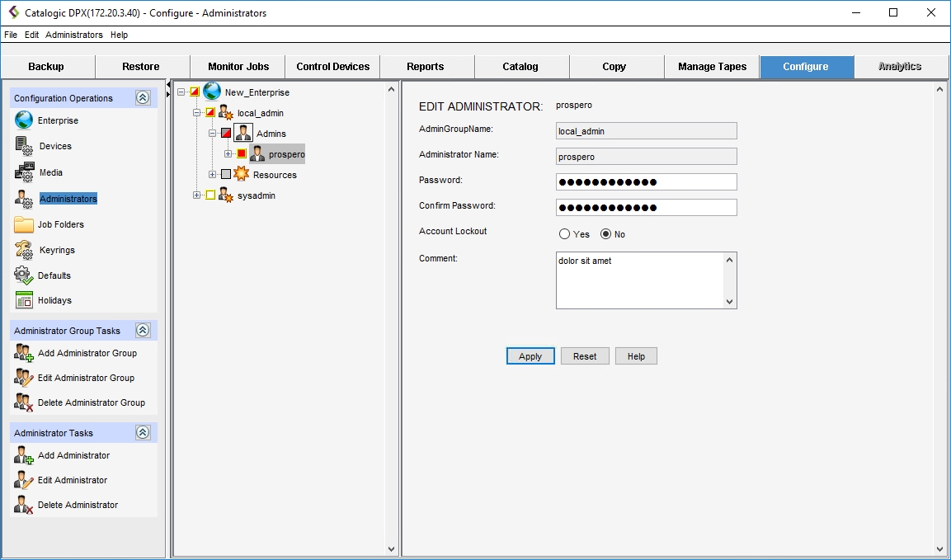Click the Comment box scroll down arrow
Screen dimensions: 951x560
pos(729,302)
